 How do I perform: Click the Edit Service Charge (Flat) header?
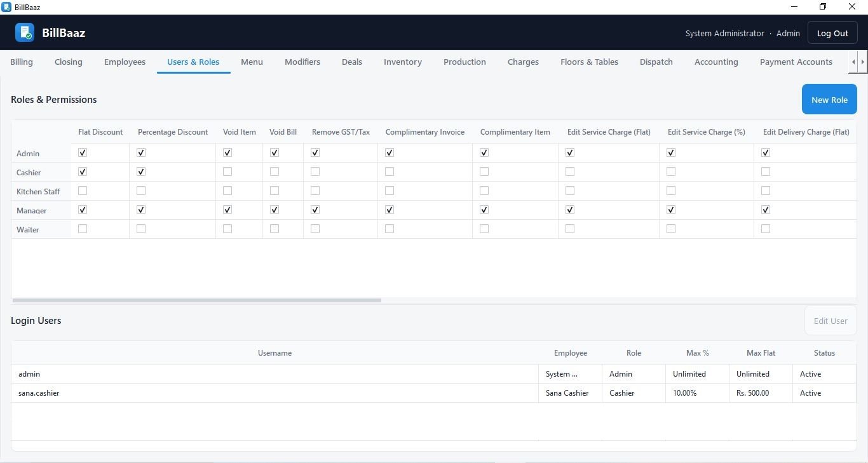609,132
